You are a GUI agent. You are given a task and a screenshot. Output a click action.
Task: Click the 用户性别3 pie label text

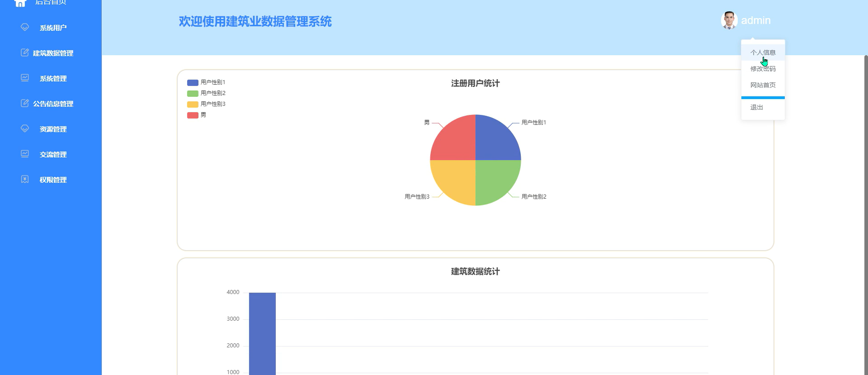tap(417, 197)
